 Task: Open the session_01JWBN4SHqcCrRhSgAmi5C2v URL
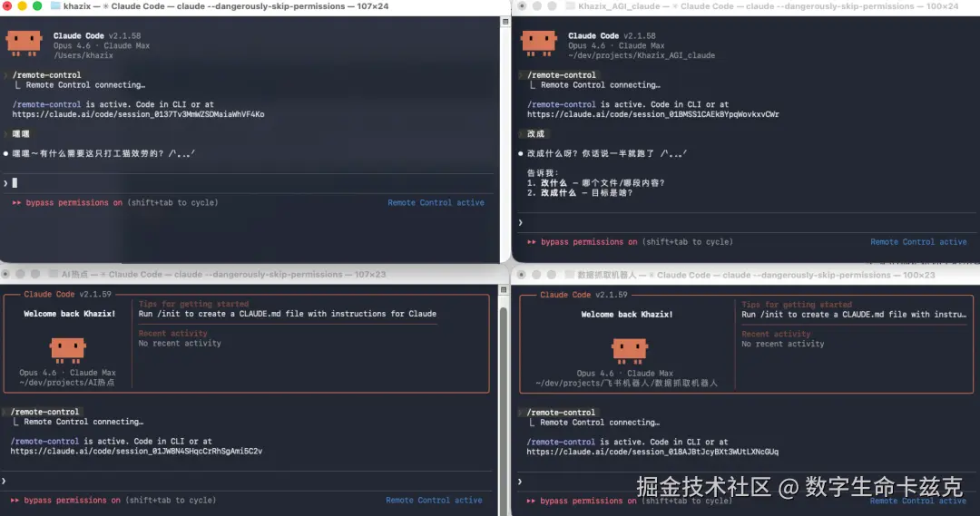(x=136, y=451)
